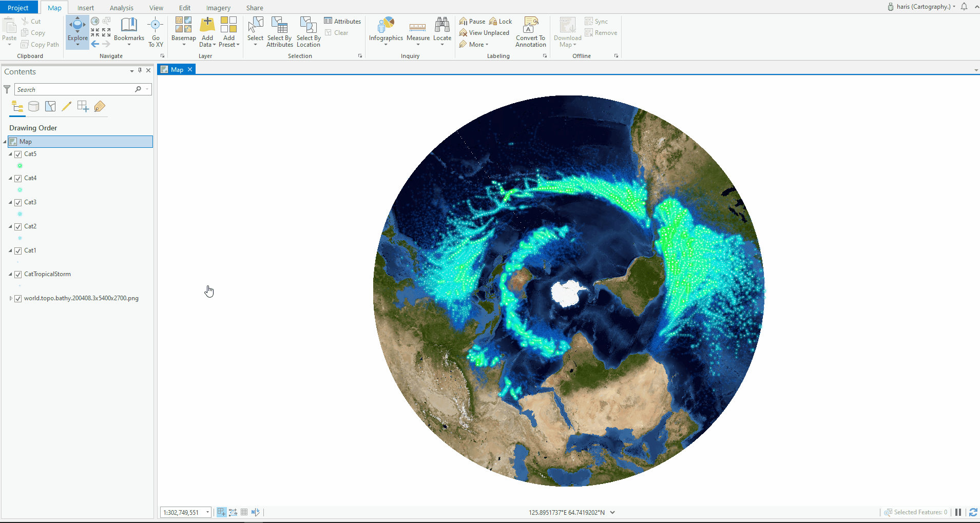Click the Add Data icon
The height and width of the screenshot is (523, 980).
207,25
